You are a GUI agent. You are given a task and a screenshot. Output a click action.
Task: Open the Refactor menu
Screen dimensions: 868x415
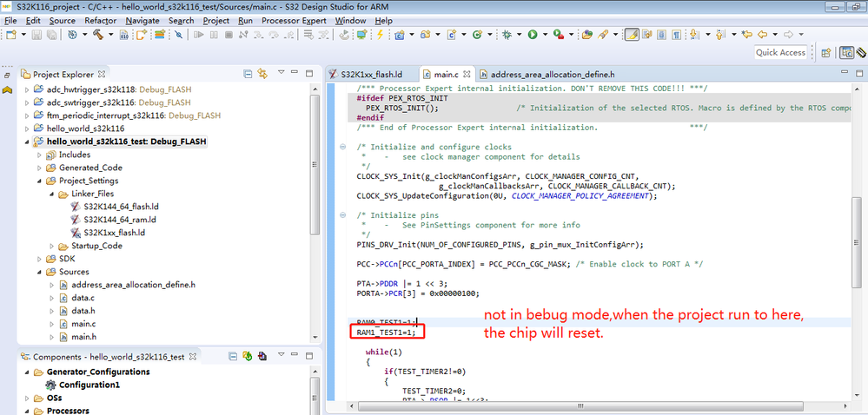[100, 21]
